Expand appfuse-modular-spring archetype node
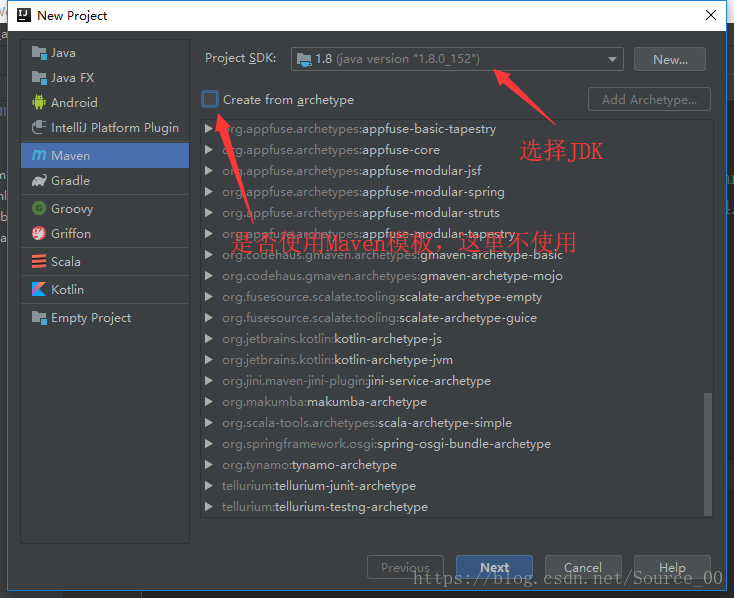Screen dimensions: 734x598 coord(209,192)
